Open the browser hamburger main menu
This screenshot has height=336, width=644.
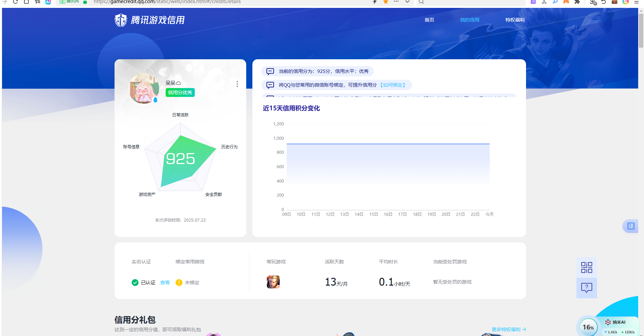[636, 2]
